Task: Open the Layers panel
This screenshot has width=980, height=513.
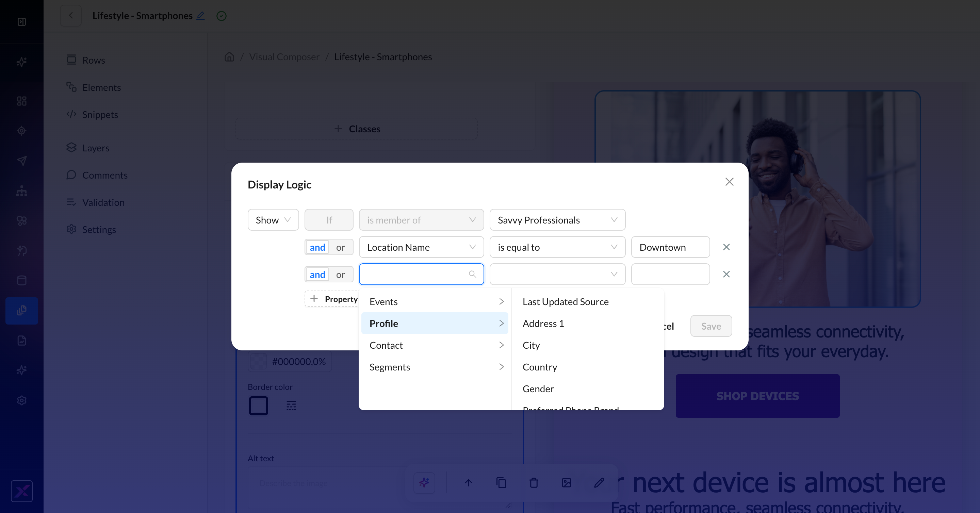Action: tap(88, 148)
